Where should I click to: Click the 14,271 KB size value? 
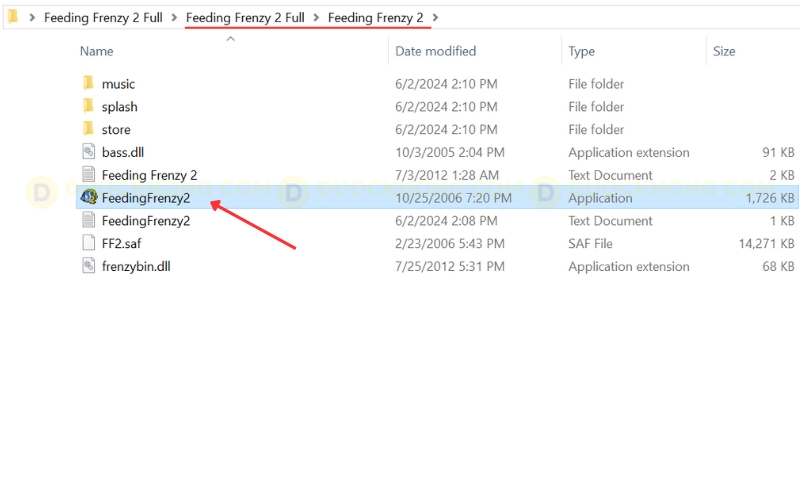(x=766, y=243)
